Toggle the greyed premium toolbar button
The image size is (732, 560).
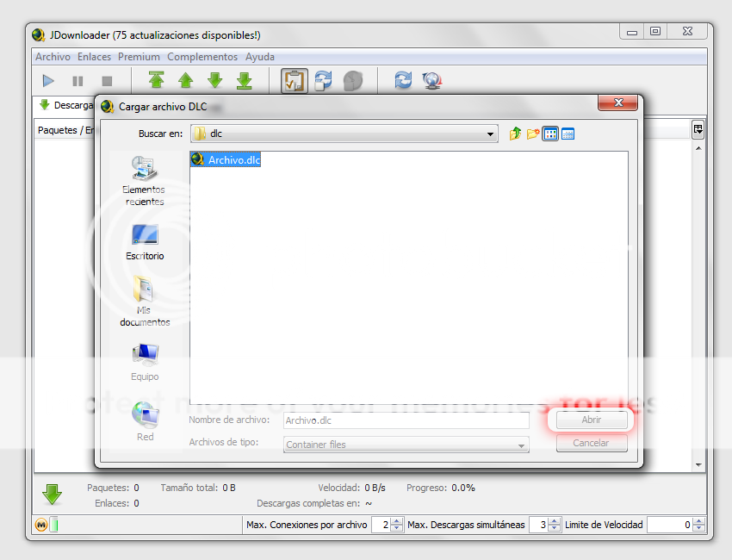click(353, 81)
